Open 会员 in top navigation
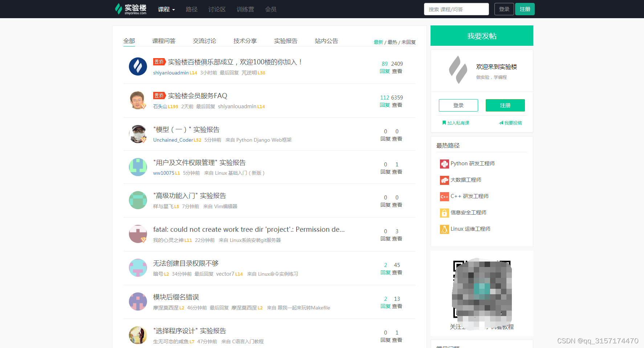The width and height of the screenshot is (644, 348). [270, 9]
